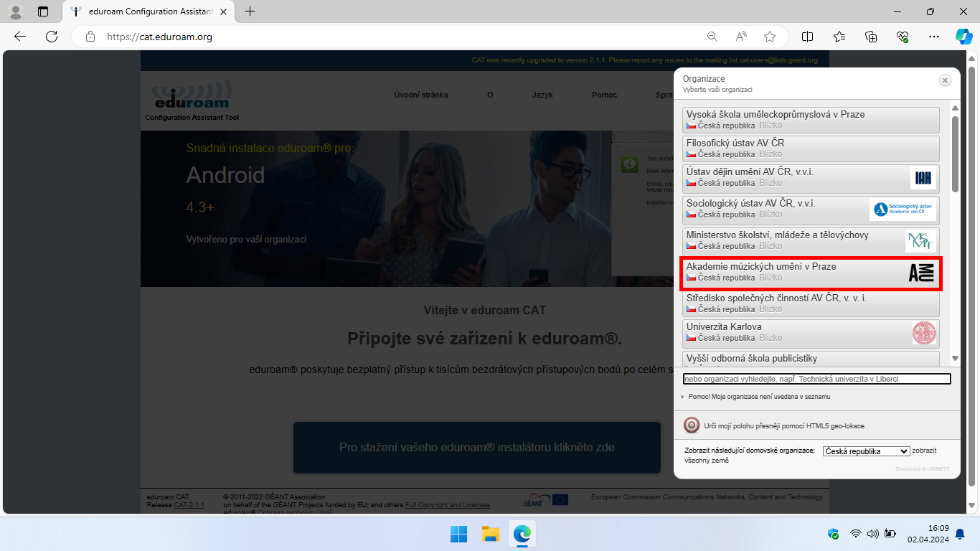
Task: Choose Filosofický ústav AV ČR
Action: 811,149
